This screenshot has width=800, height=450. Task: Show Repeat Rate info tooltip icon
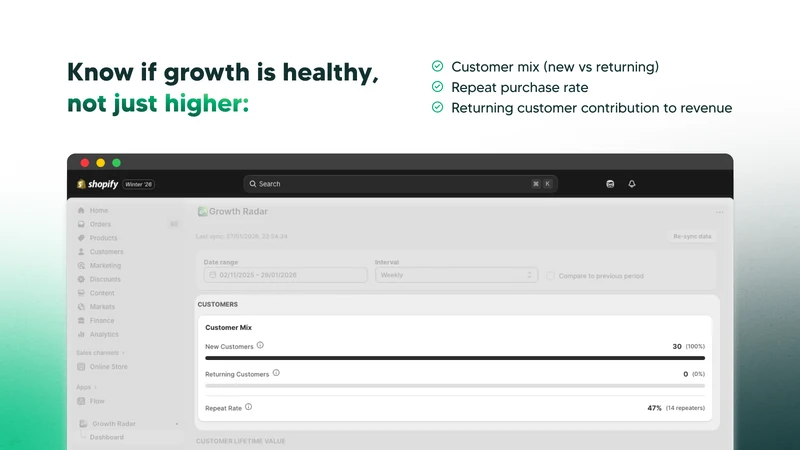point(248,407)
